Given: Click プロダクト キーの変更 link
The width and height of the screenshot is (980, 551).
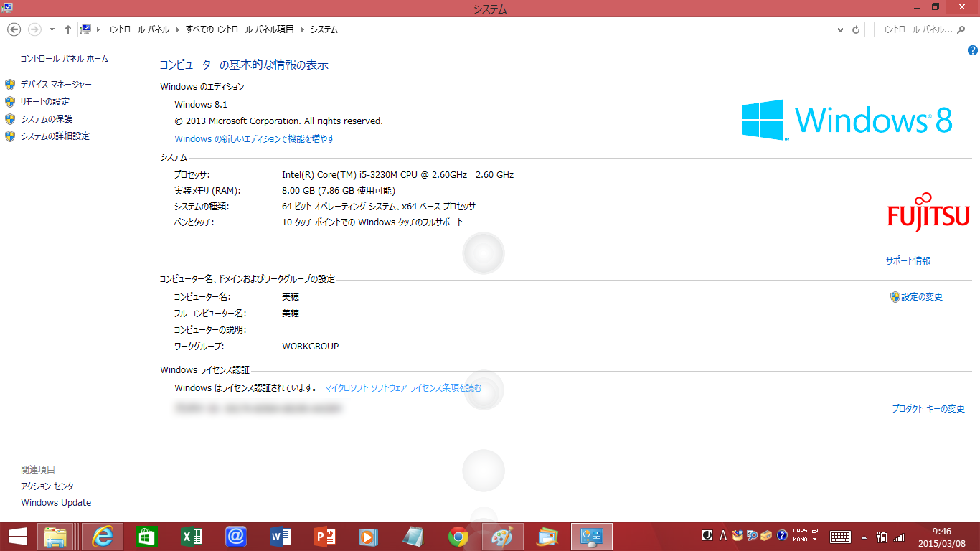Looking at the screenshot, I should 928,409.
